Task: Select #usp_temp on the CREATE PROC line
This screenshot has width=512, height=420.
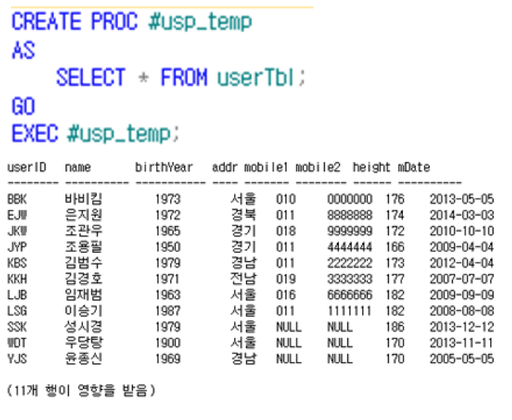Action: [200, 23]
